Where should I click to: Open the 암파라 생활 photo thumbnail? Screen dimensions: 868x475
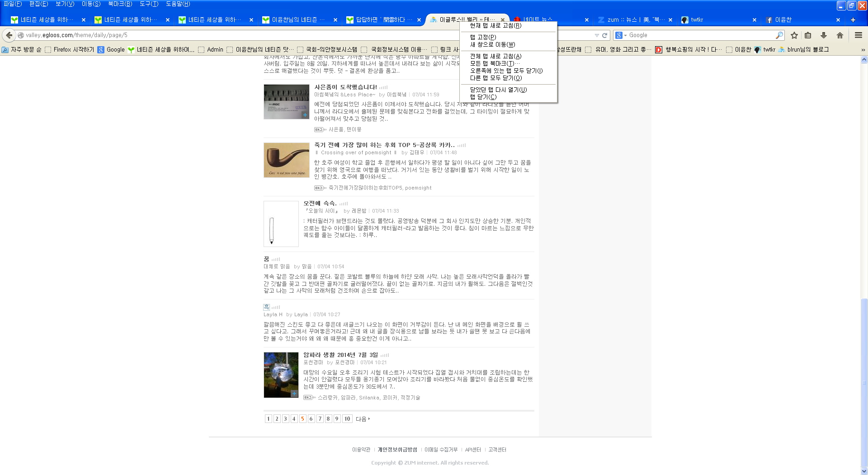(x=281, y=375)
